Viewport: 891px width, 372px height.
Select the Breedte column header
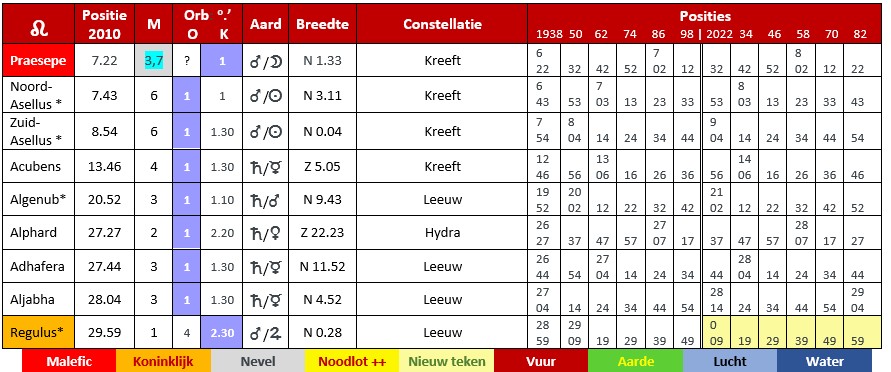click(x=322, y=24)
